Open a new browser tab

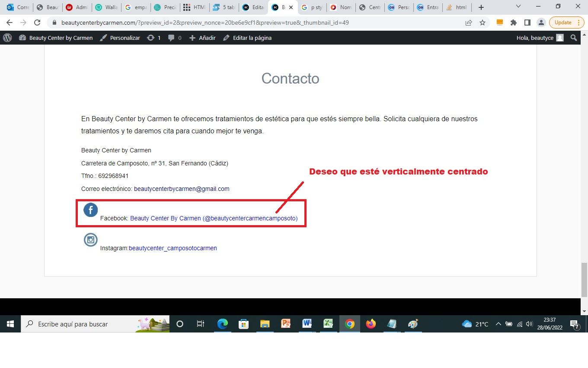point(481,7)
